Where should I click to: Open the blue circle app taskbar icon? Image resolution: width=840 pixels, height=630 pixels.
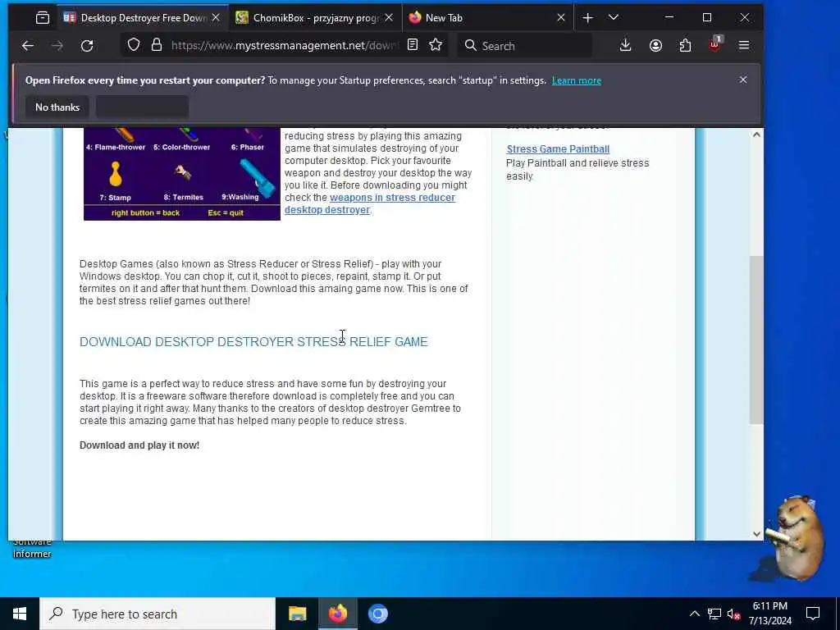(x=377, y=614)
